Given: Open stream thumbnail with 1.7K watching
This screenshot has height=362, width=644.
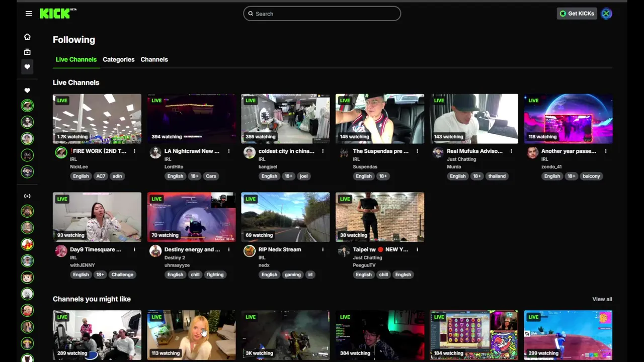Looking at the screenshot, I should pyautogui.click(x=97, y=119).
